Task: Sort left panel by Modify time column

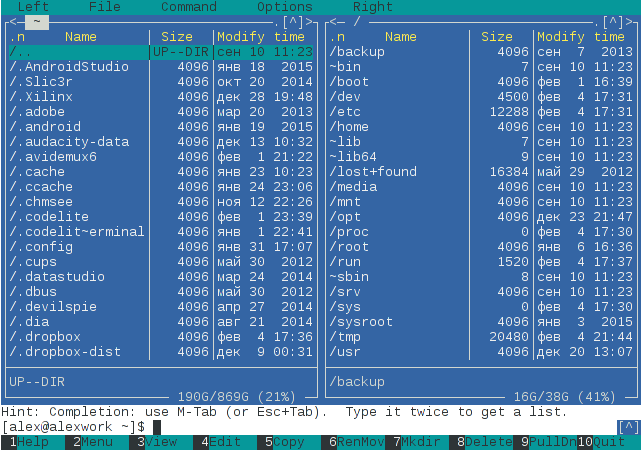Action: (261, 37)
